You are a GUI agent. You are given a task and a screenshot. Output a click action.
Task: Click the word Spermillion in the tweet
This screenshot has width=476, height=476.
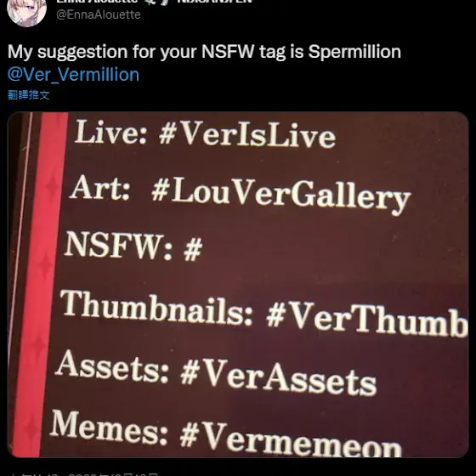point(354,52)
